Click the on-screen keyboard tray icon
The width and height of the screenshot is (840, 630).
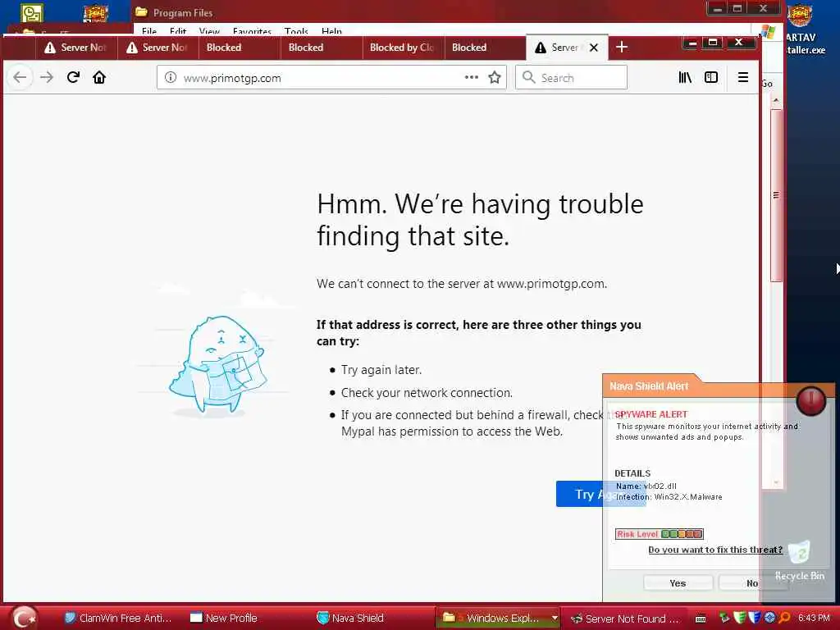coord(701,619)
